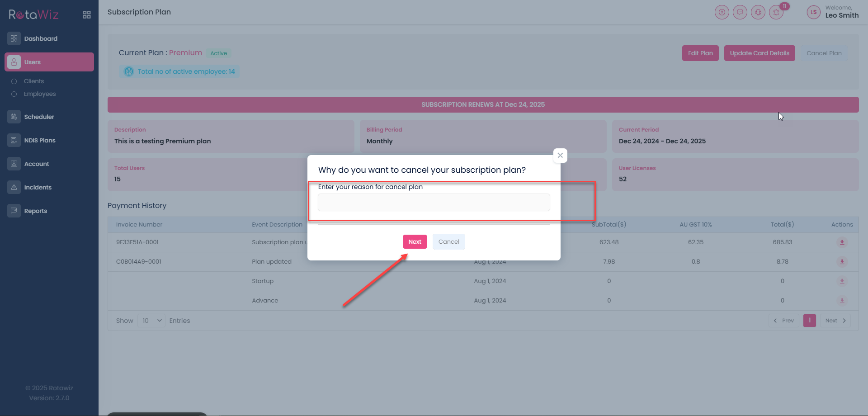The image size is (868, 416).
Task: Go to the next pagination page
Action: (x=835, y=321)
